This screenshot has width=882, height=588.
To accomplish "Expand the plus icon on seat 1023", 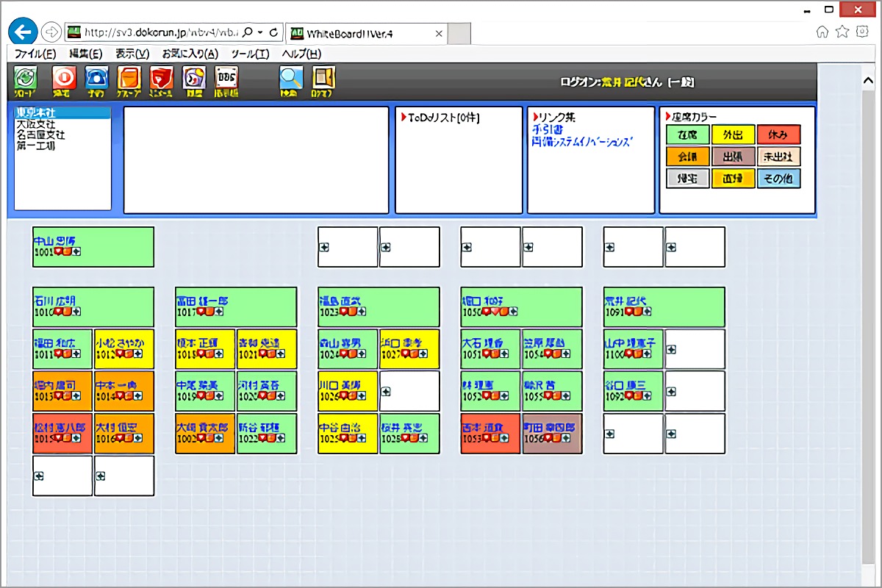I will pos(361,312).
